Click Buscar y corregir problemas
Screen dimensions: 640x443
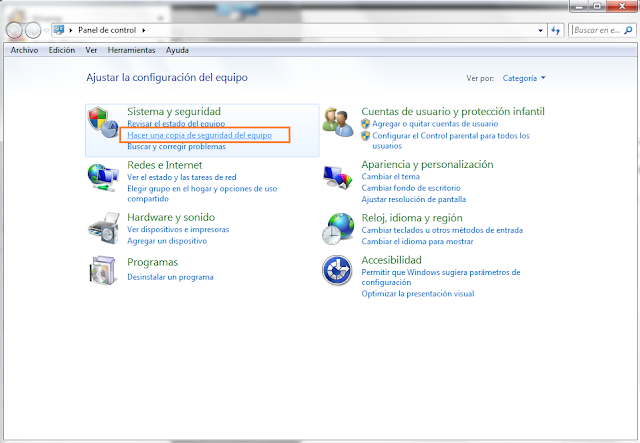[176, 147]
